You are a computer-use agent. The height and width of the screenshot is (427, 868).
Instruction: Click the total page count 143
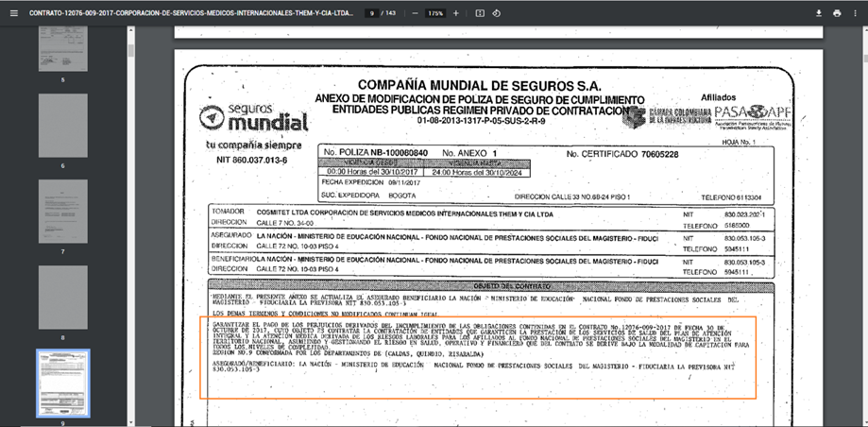click(391, 13)
